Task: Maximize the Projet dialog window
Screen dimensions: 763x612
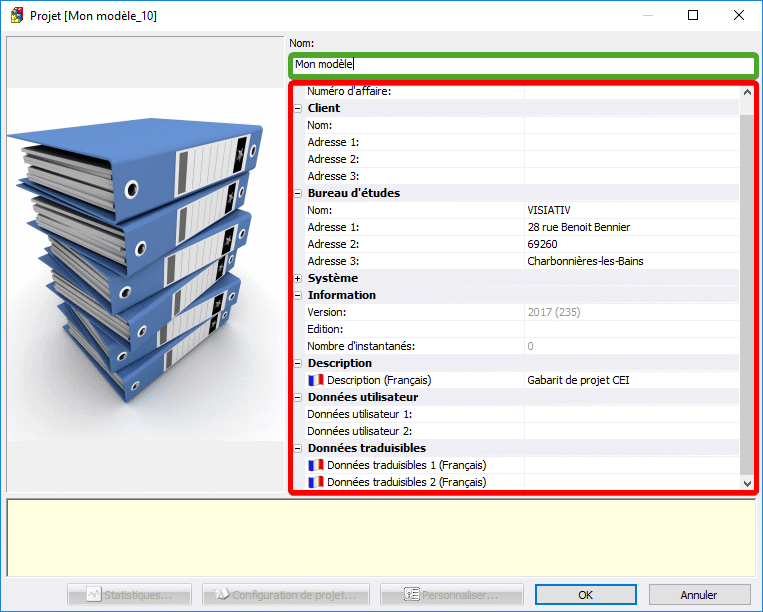Action: [x=693, y=16]
